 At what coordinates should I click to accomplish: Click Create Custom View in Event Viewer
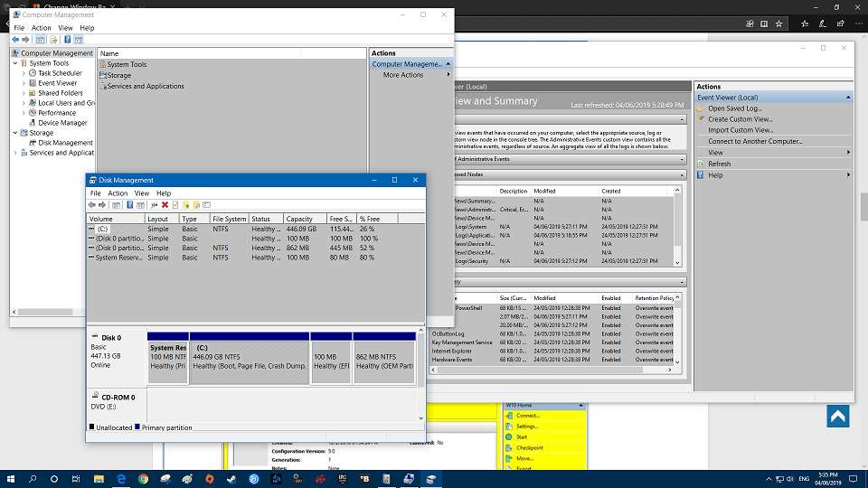[741, 119]
